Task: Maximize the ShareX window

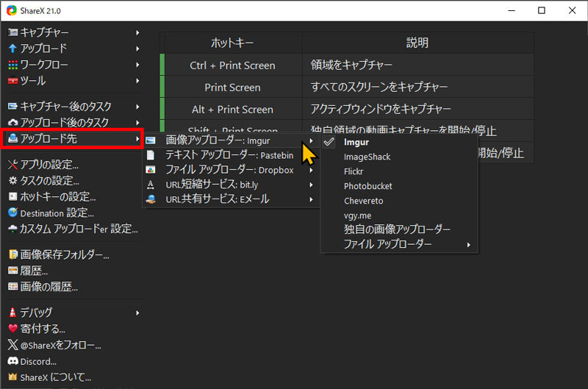Action: click(542, 10)
